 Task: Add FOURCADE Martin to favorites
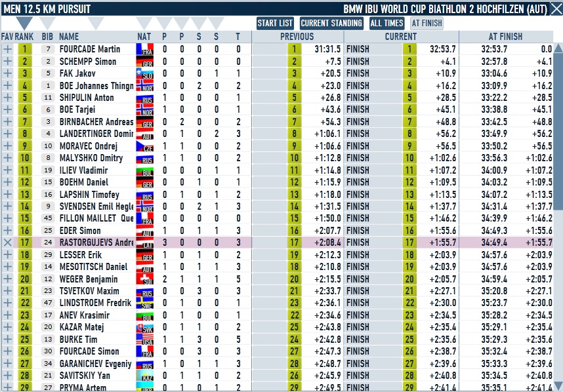(7, 49)
